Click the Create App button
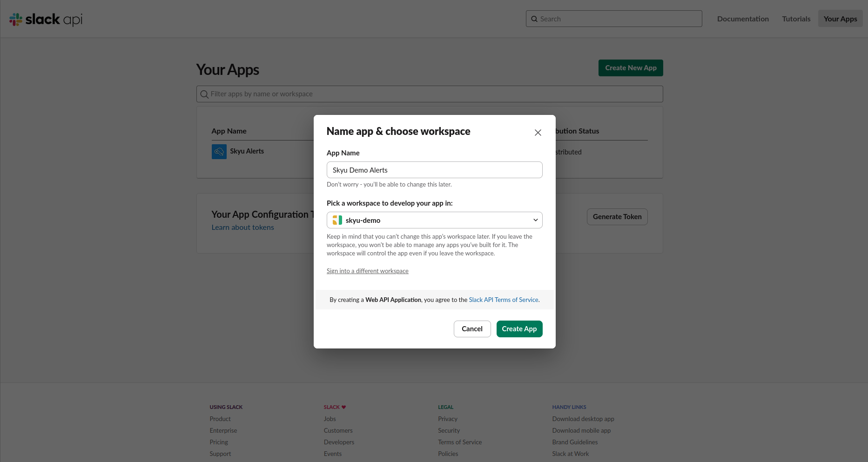 (x=519, y=329)
